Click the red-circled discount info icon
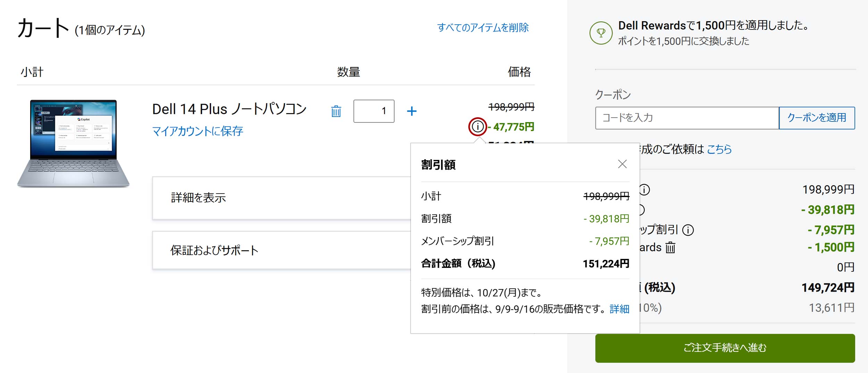Screen dimensions: 868x373 pyautogui.click(x=477, y=127)
